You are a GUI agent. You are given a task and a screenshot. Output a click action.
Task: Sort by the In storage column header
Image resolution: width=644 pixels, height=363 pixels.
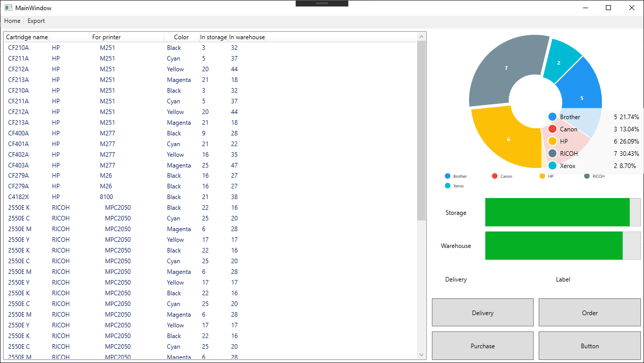[213, 37]
